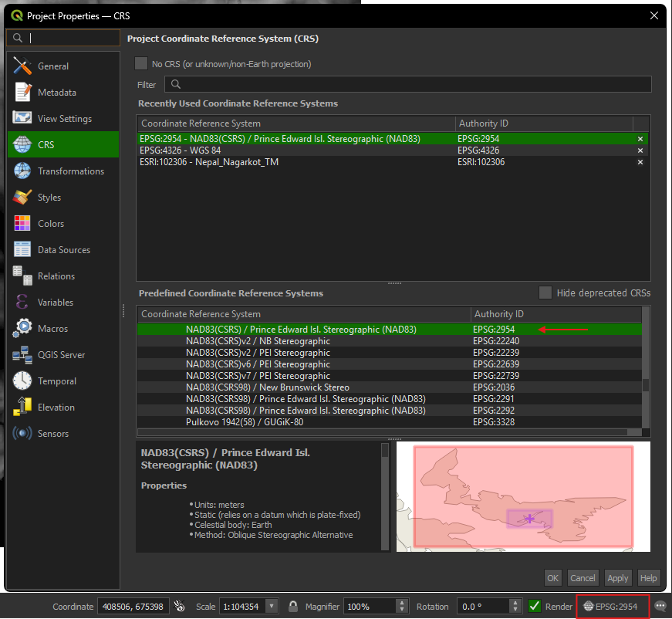Viewport: 672px width, 619px height.
Task: Open the General settings page
Action: coord(52,66)
